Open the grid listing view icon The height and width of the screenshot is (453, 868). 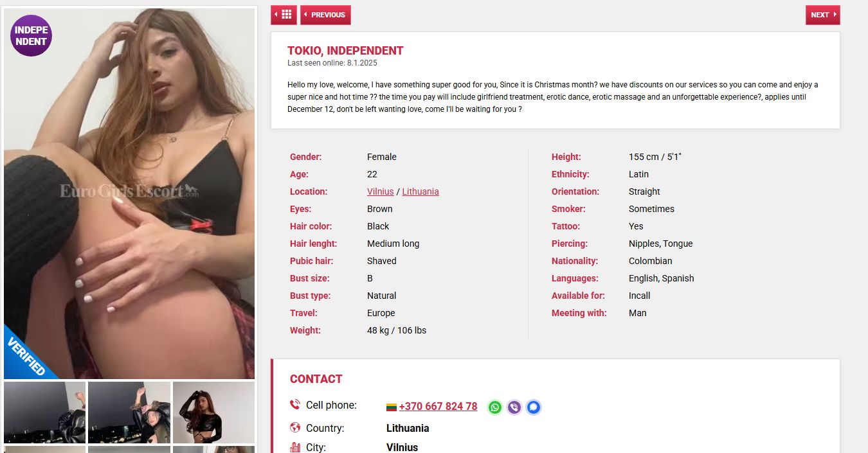click(284, 15)
